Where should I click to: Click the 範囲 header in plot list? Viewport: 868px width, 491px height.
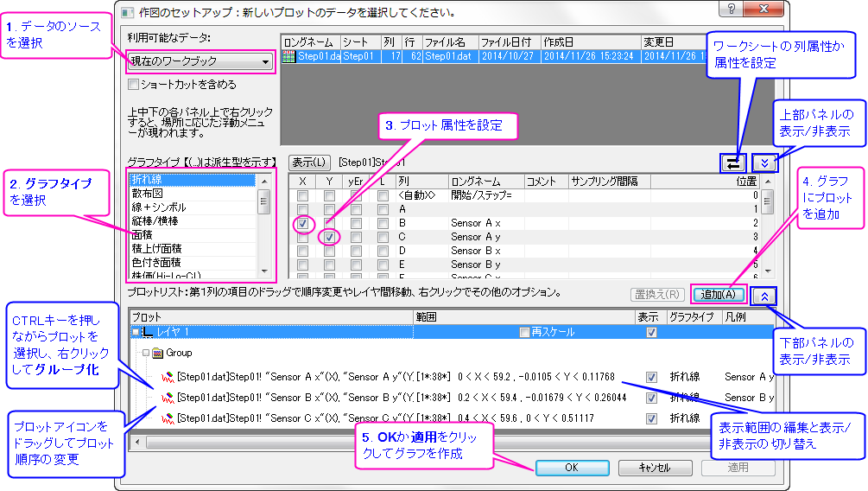523,317
